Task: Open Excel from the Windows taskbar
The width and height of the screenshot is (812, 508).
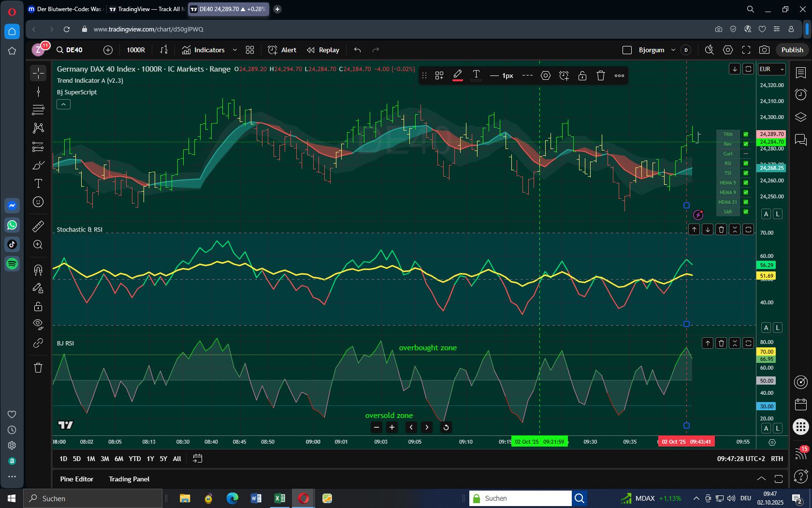Action: point(279,498)
